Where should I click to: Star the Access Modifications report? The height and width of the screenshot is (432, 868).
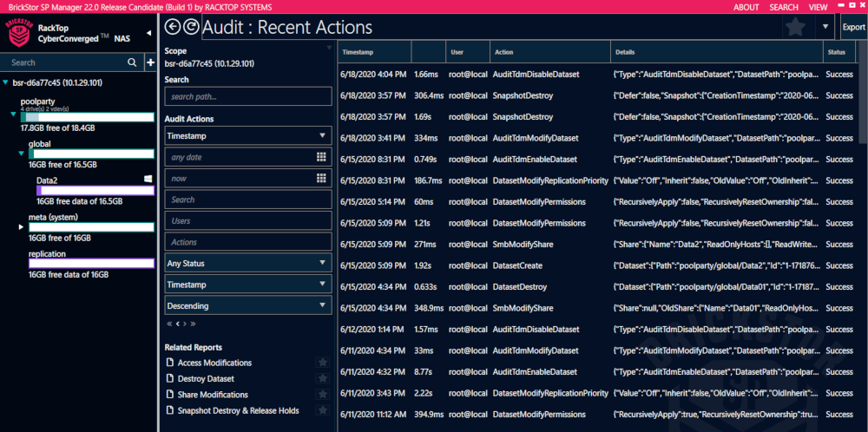pyautogui.click(x=322, y=363)
